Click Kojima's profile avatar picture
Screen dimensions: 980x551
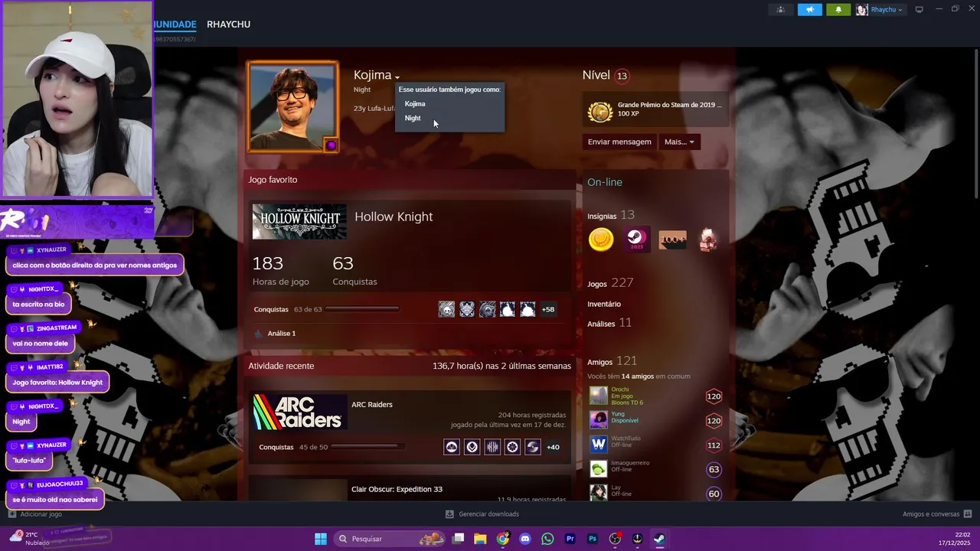[x=292, y=106]
